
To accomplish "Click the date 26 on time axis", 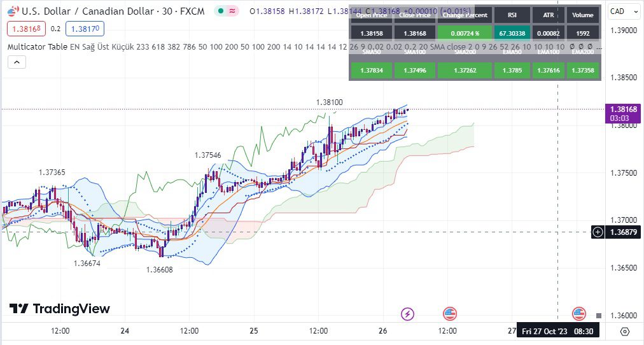I will (383, 331).
